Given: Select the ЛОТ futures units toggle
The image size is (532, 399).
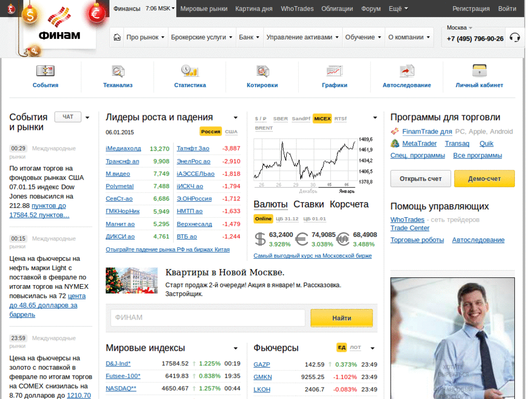Looking at the screenshot, I should coord(355,348).
